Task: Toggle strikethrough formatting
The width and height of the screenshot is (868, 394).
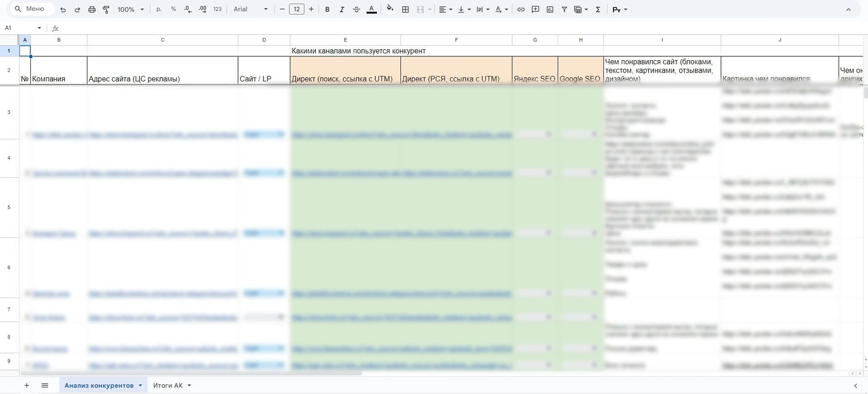Action: pos(356,9)
